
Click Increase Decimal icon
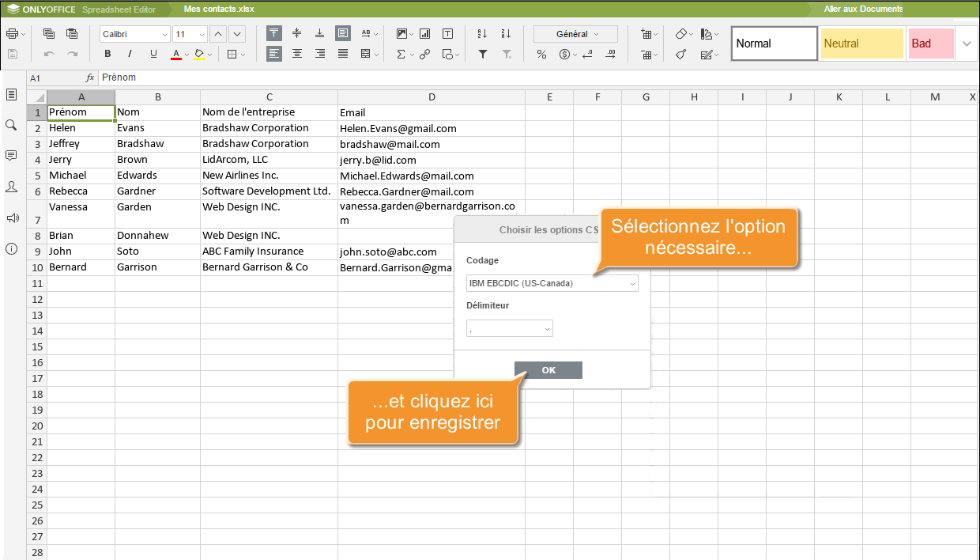click(x=610, y=55)
